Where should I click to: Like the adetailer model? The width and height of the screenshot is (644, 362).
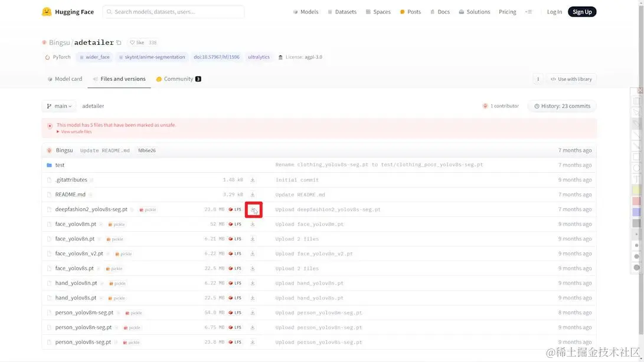(137, 42)
